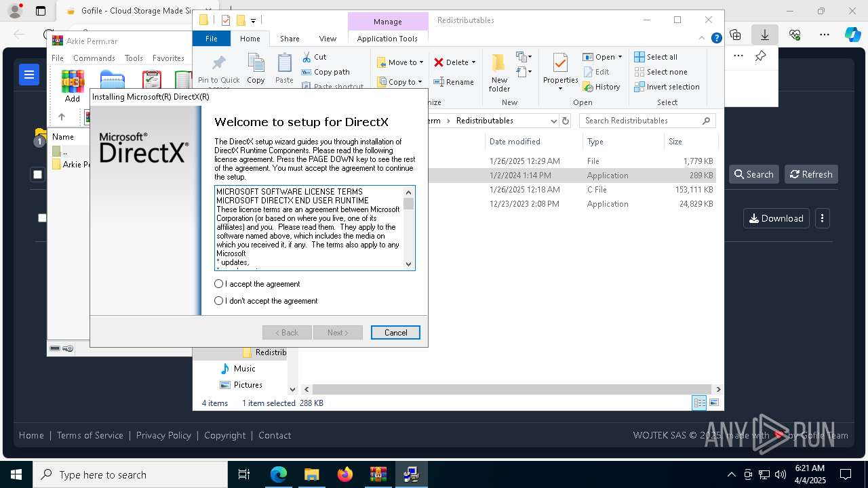This screenshot has height=488, width=868.
Task: Click the Explorer horizontal scrollbar right arrow
Action: (x=718, y=389)
